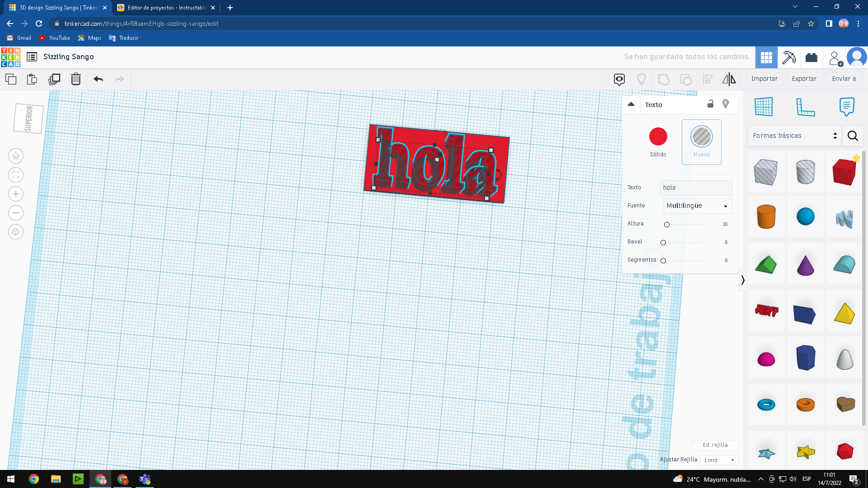Select the Workplane tool icon
Image resolution: width=868 pixels, height=488 pixels.
tap(764, 107)
